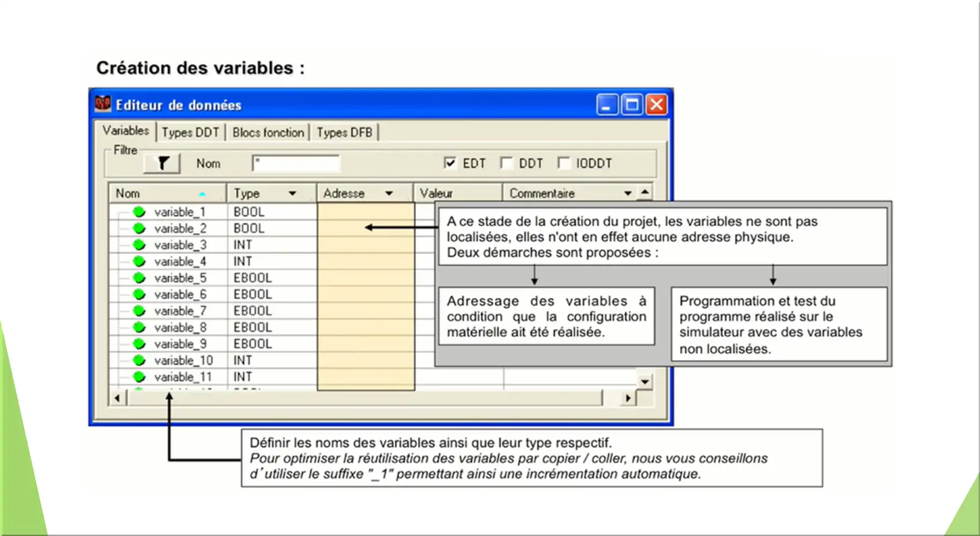Open the Types DFB tab
This screenshot has height=536, width=980.
345,133
